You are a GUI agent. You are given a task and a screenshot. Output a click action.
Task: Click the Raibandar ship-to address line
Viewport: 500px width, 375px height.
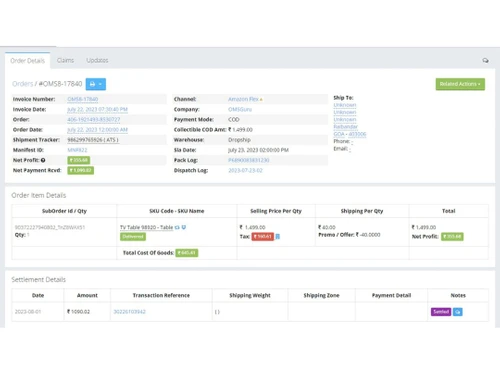coord(345,127)
